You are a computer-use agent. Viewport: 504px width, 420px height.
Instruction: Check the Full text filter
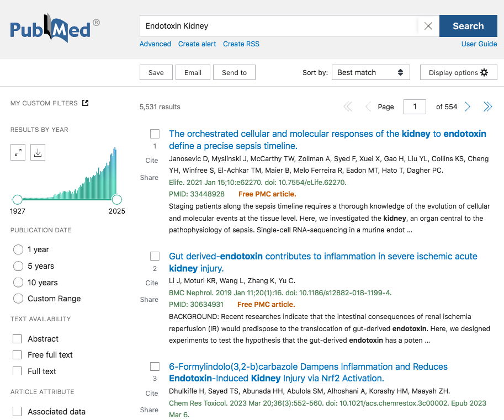17,371
